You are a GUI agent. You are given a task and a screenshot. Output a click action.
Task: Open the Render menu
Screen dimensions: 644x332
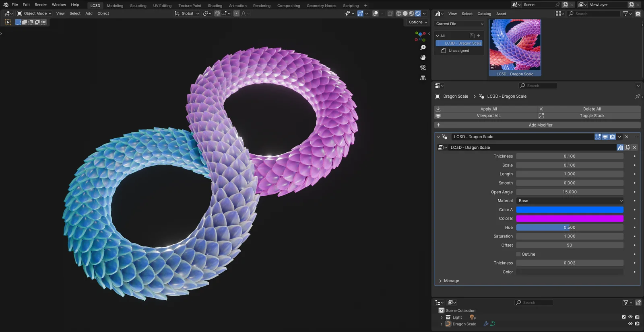click(41, 5)
